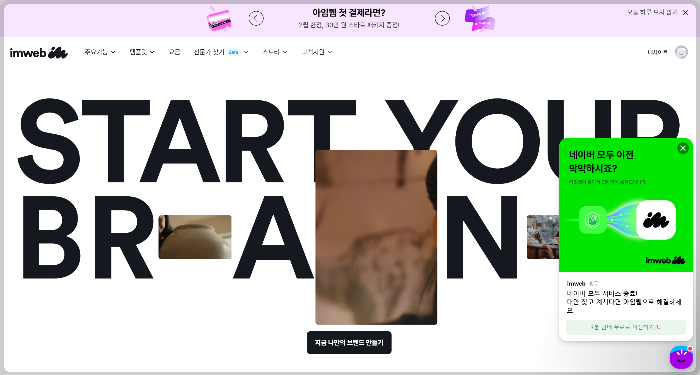Click the light green button in popup

[x=625, y=327]
